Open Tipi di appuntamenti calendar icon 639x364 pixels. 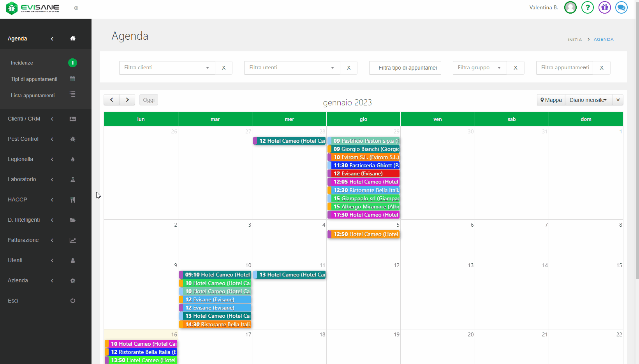coord(72,79)
